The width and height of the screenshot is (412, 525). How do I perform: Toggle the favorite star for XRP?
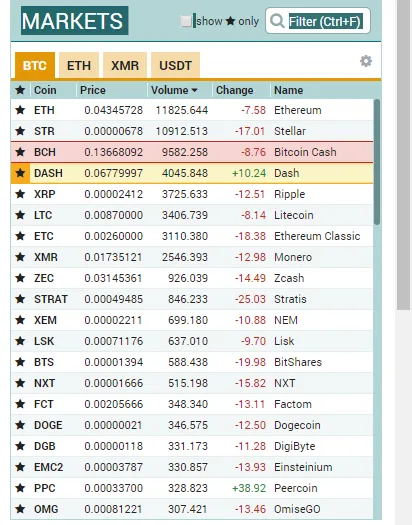(x=20, y=194)
